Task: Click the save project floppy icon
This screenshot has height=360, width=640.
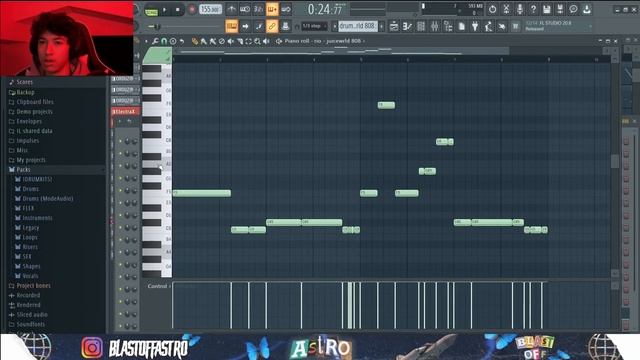Action: point(547,9)
